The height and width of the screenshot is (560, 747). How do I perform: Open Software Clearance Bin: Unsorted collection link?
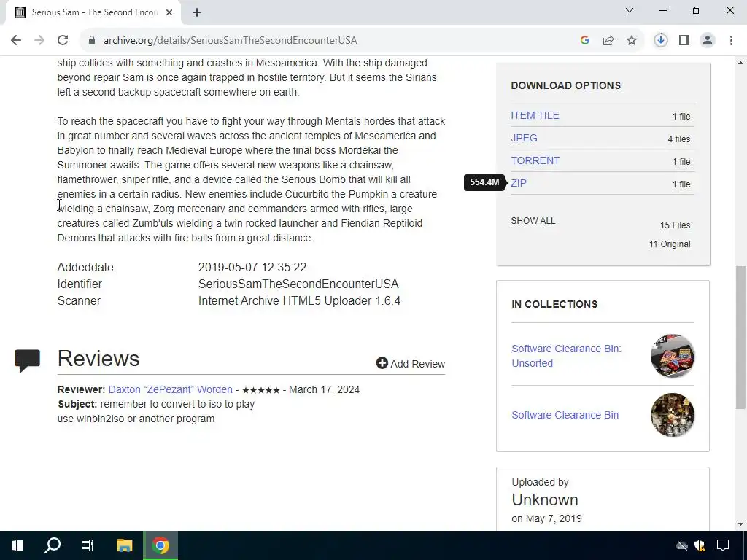[566, 356]
